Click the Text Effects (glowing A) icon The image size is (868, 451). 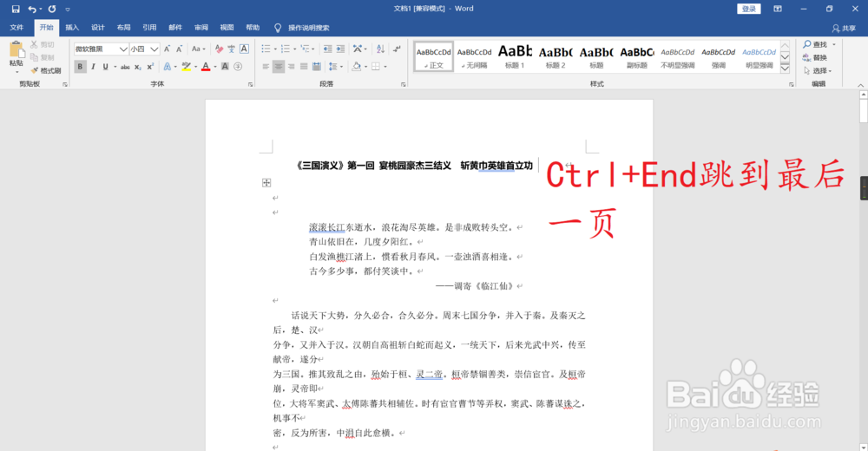click(168, 67)
